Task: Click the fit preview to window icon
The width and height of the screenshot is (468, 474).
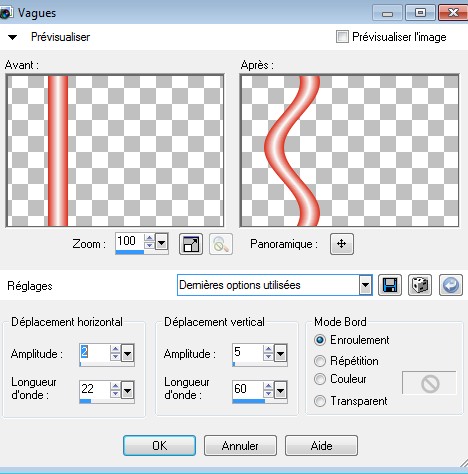Action: point(191,244)
